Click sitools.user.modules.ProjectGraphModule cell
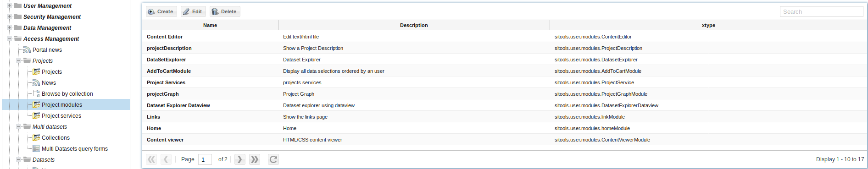The height and width of the screenshot is (169, 868). coord(601,94)
